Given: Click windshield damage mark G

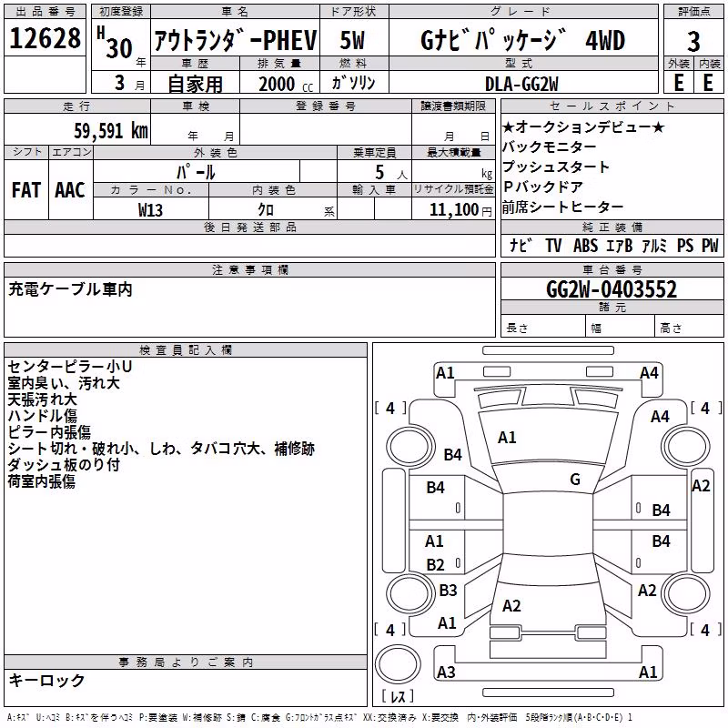Looking at the screenshot, I should coord(575,480).
